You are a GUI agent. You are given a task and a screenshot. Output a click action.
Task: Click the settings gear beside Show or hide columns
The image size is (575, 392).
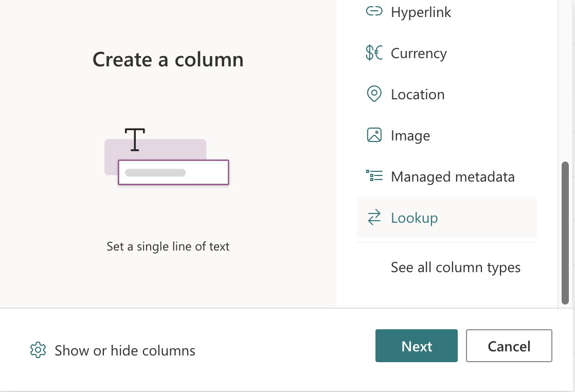[38, 350]
